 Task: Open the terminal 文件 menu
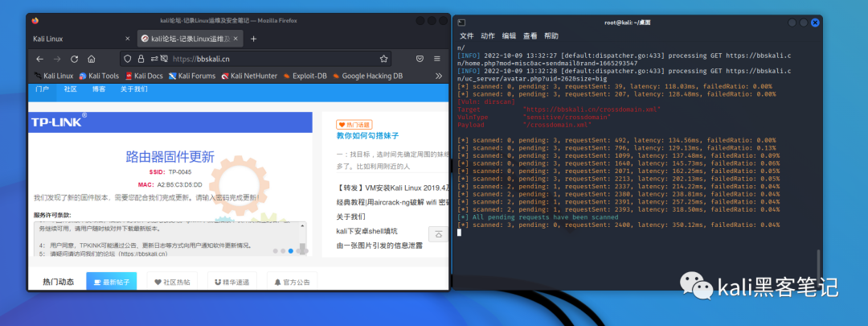(x=467, y=36)
